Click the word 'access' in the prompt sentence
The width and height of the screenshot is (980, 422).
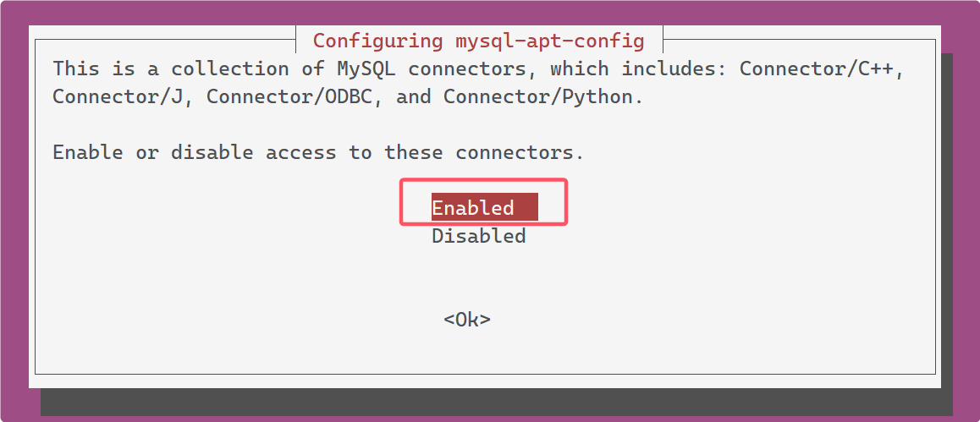[301, 152]
